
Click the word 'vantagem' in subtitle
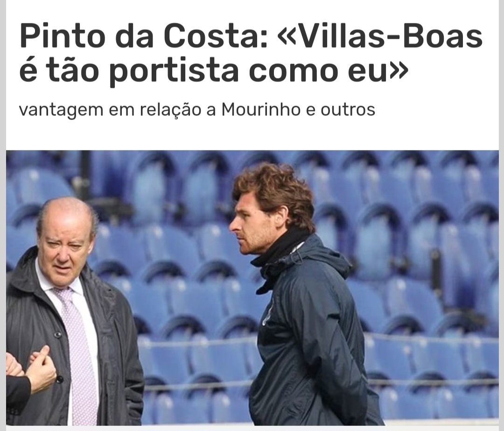point(61,111)
